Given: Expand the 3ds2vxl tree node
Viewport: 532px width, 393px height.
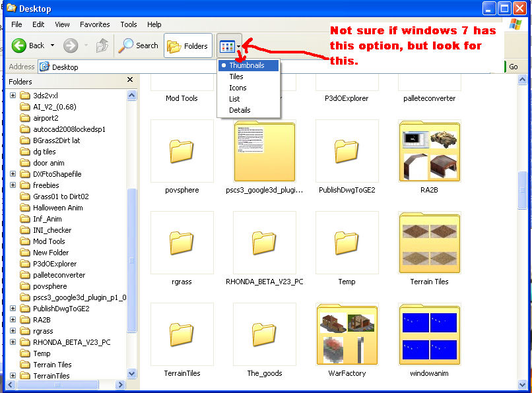Looking at the screenshot, I should point(13,96).
